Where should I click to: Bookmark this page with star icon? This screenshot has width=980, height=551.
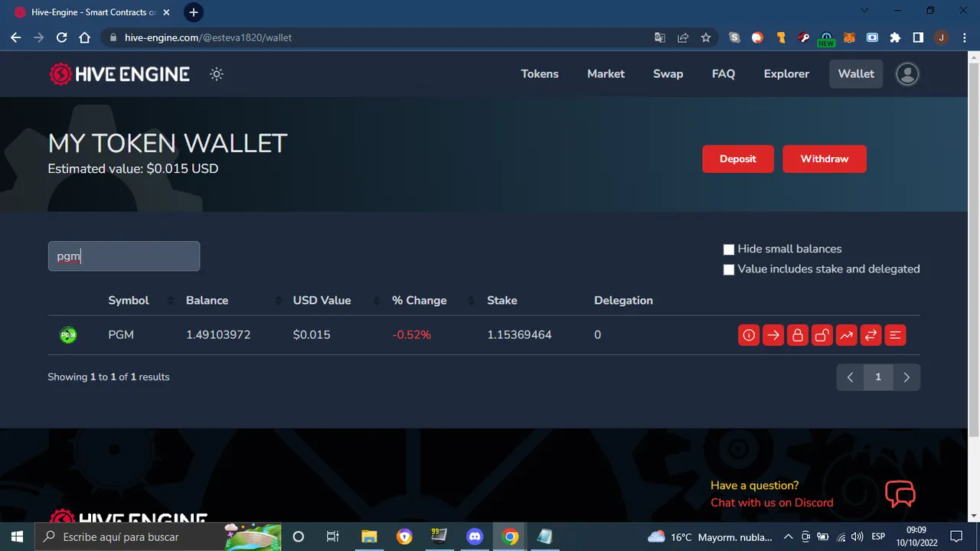[706, 37]
